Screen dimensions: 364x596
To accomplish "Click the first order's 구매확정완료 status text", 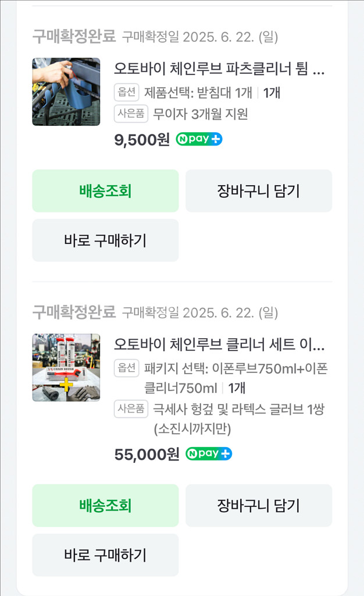I will coord(73,36).
